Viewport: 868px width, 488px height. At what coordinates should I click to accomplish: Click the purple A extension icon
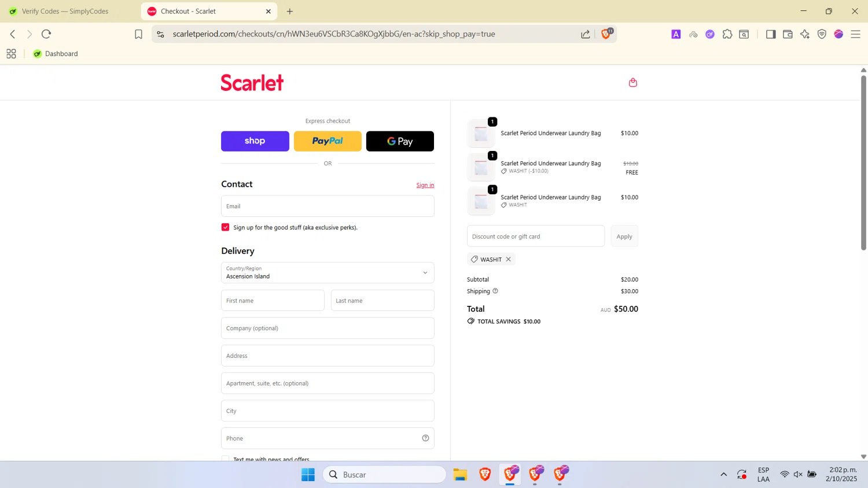click(x=676, y=34)
